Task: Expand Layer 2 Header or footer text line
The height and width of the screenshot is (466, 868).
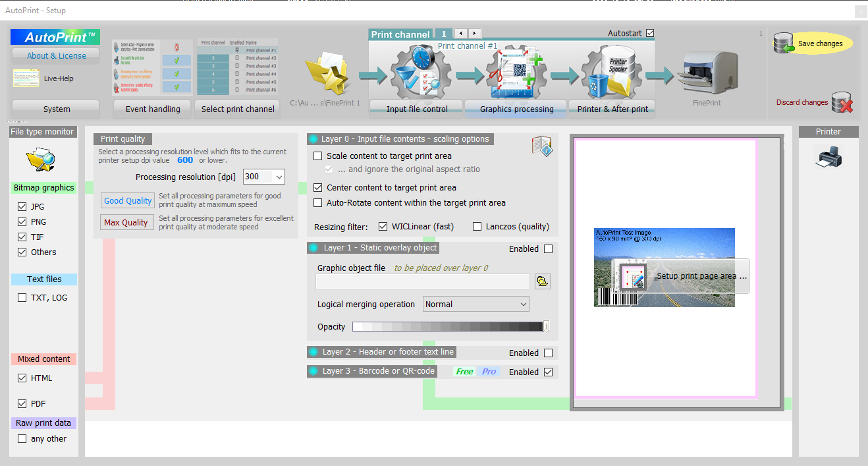Action: pos(388,352)
